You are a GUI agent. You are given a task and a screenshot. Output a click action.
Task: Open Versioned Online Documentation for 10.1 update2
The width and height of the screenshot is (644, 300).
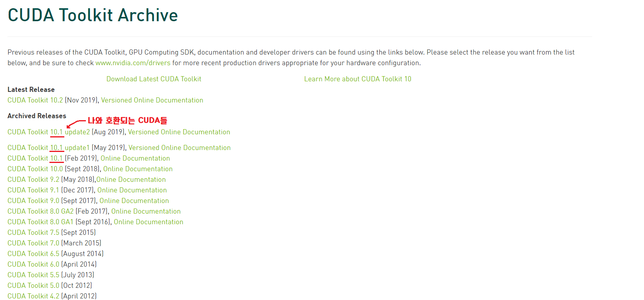[179, 132]
